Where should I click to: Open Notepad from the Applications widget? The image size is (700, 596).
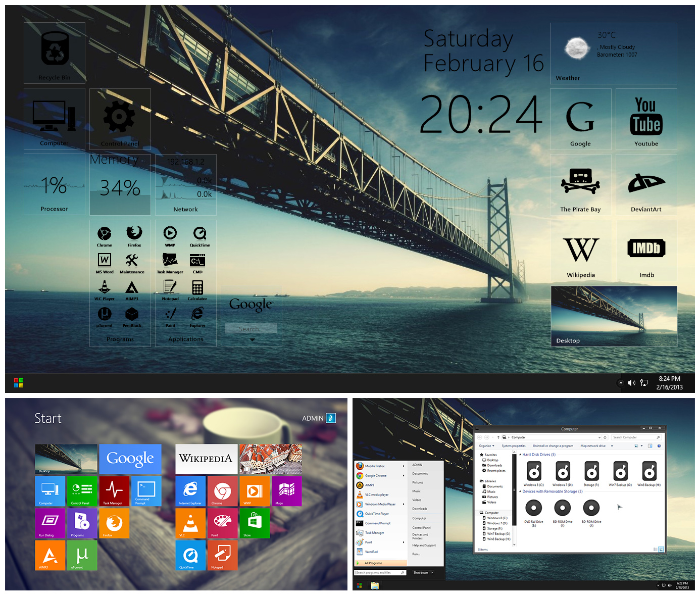(170, 290)
